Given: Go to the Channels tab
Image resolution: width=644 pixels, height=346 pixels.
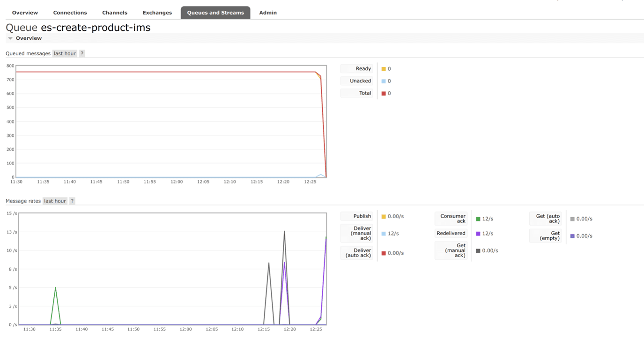Looking at the screenshot, I should pyautogui.click(x=115, y=13).
